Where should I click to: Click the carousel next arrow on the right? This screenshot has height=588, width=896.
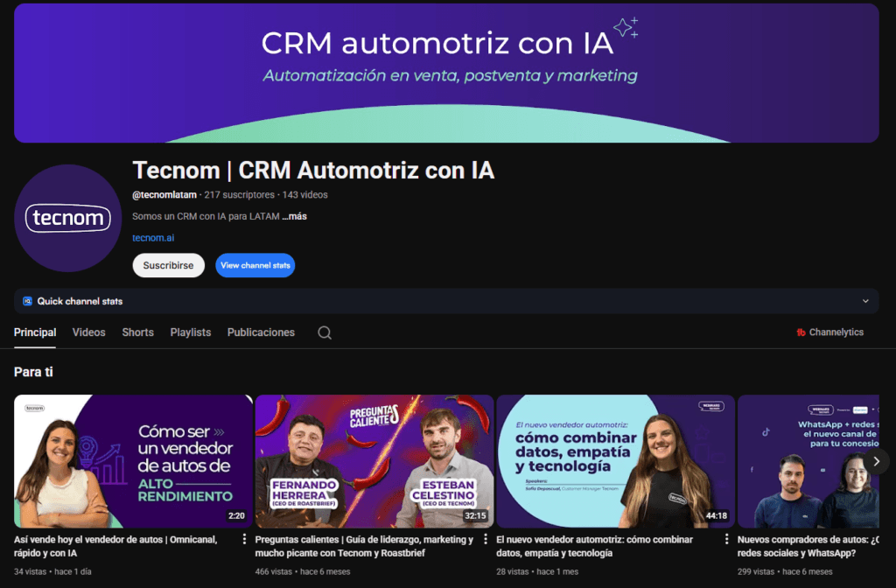tap(877, 461)
